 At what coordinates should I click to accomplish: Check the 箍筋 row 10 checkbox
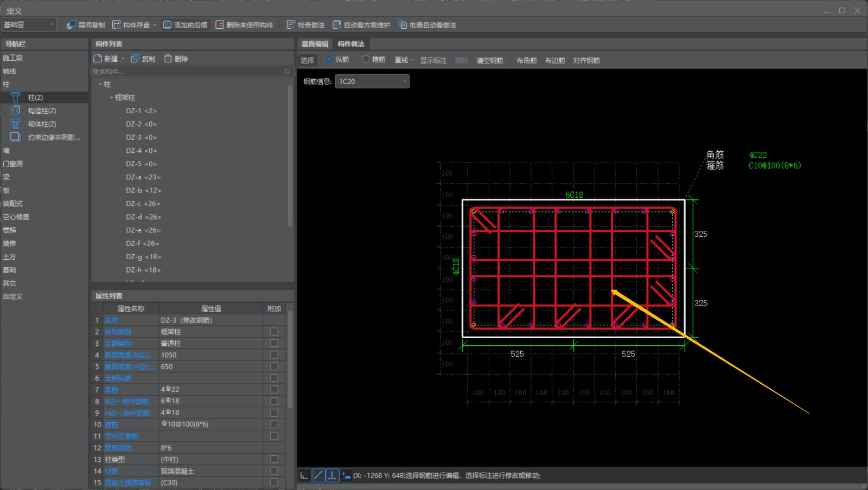pos(274,424)
